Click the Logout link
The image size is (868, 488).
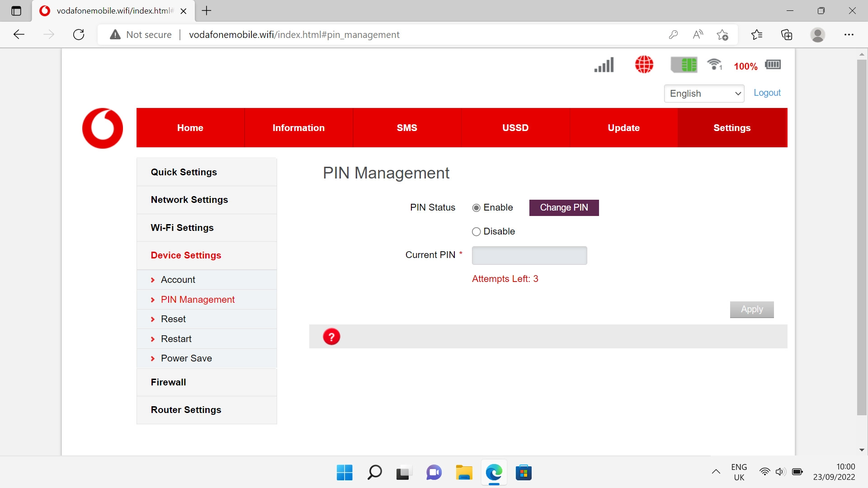[767, 93]
